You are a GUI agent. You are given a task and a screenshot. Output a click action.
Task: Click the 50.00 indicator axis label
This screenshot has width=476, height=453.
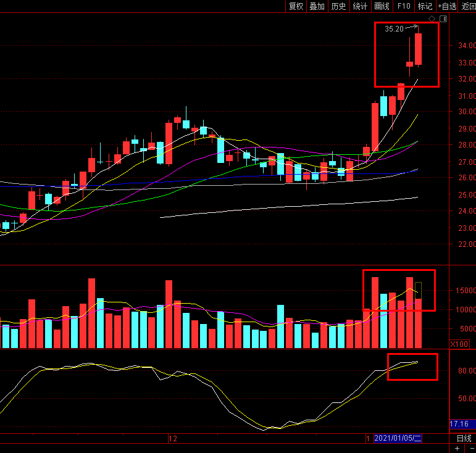coord(467,399)
